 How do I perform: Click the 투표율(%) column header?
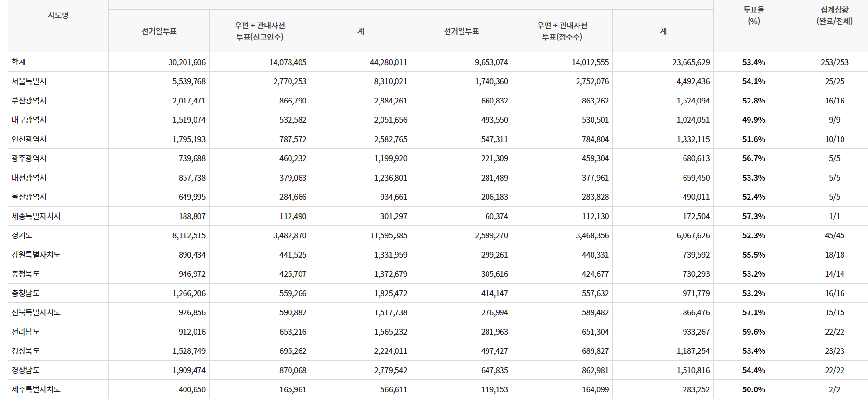click(753, 15)
